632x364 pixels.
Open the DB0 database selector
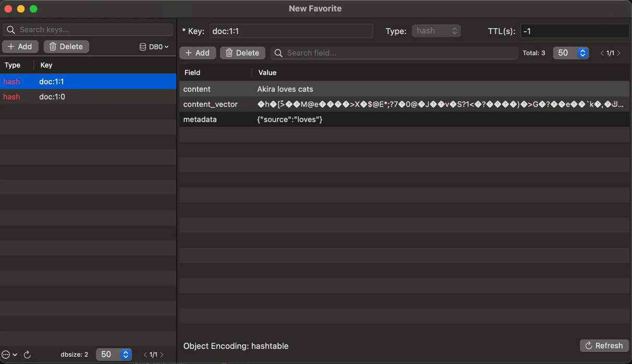click(154, 47)
